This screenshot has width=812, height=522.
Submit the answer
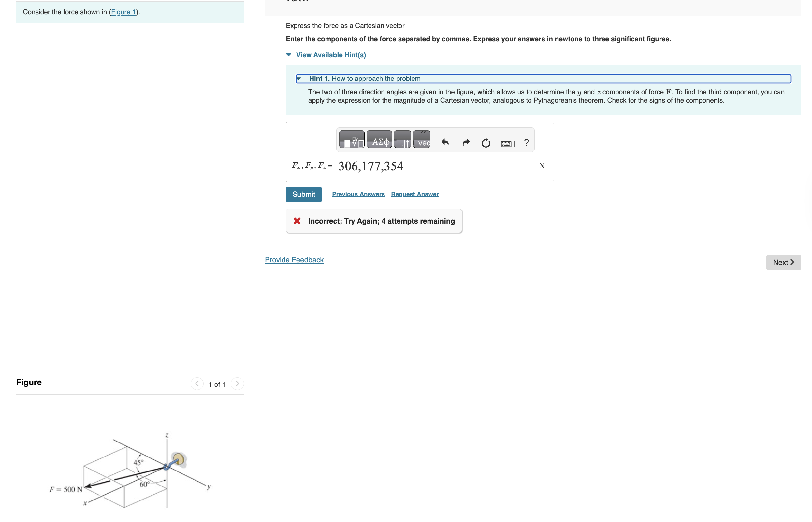(304, 194)
